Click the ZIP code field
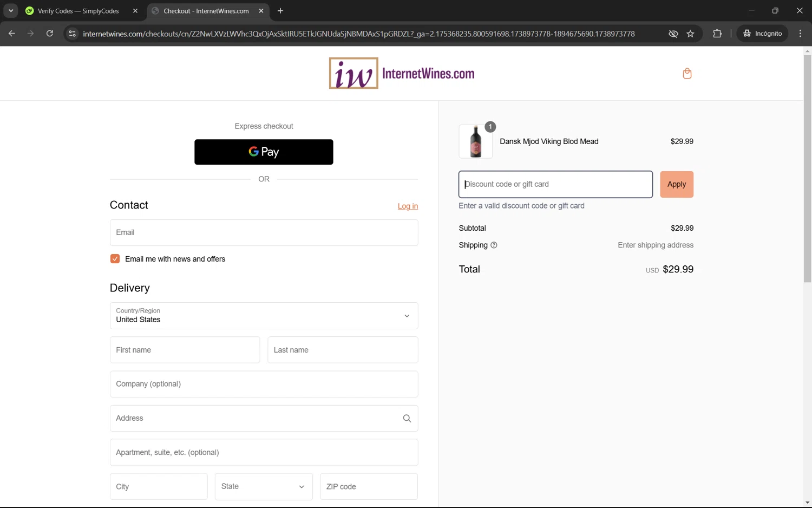812x508 pixels. click(369, 486)
